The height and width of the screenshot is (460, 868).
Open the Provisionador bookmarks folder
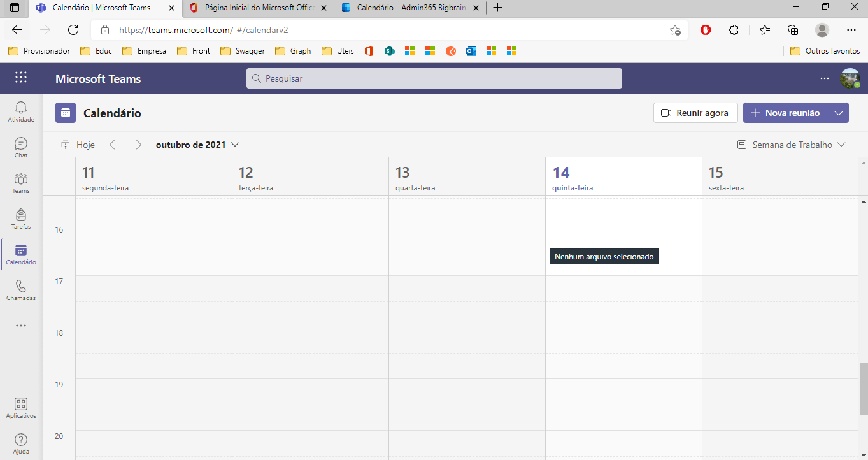39,51
